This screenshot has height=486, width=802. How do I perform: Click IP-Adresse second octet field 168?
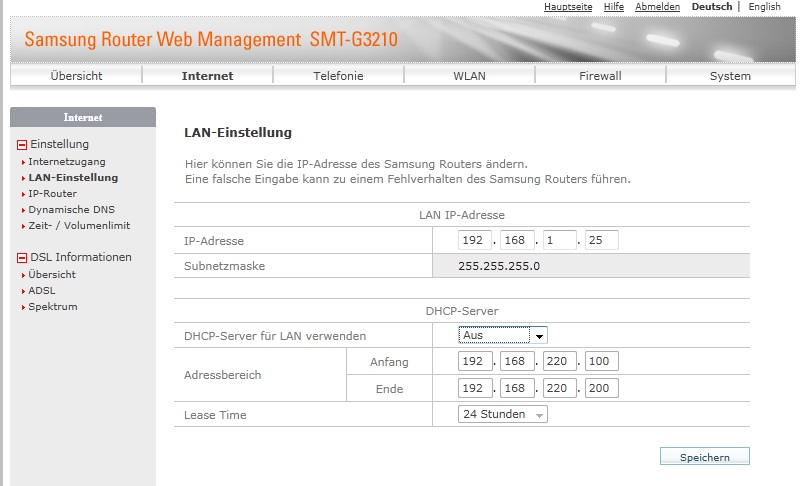click(518, 240)
